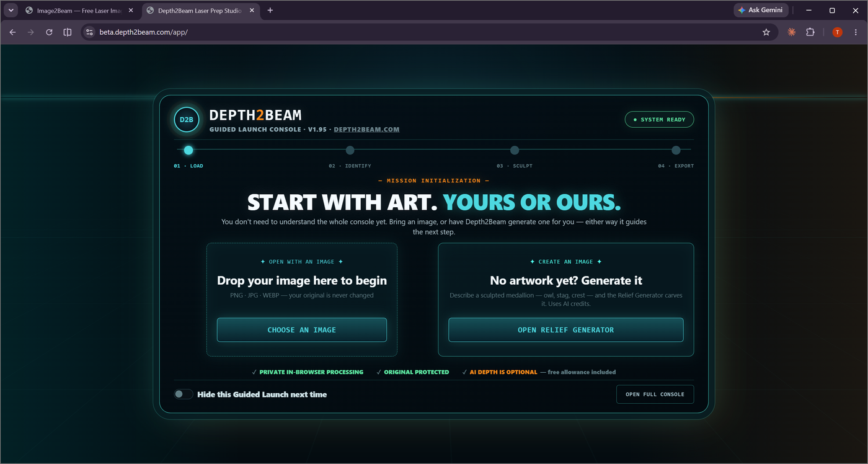
Task: Click the D2B circular logo icon
Action: pos(187,120)
